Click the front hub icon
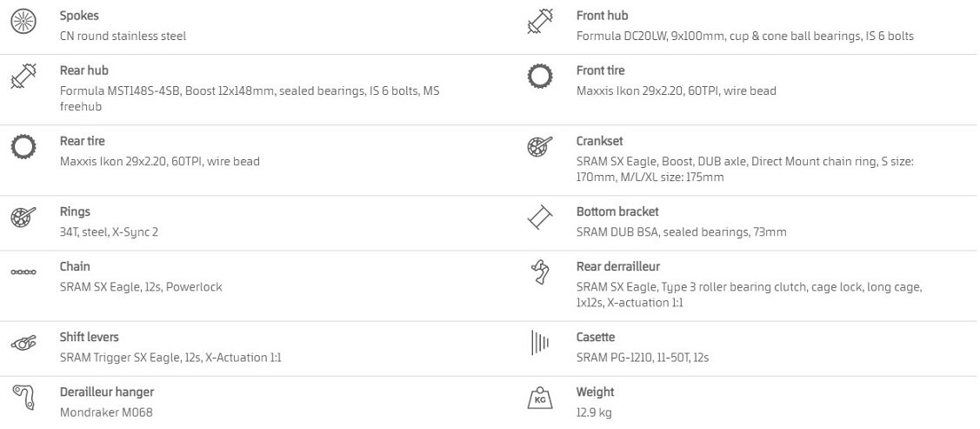 540,22
